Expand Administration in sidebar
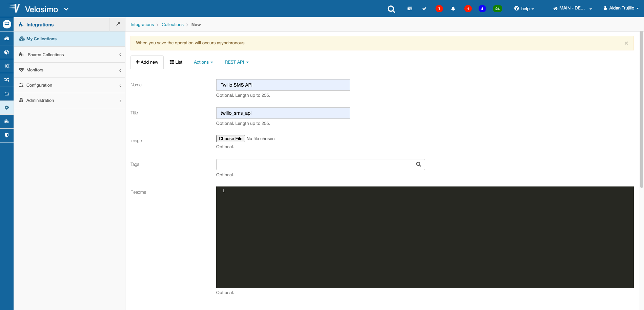Image resolution: width=644 pixels, height=310 pixels. click(69, 101)
